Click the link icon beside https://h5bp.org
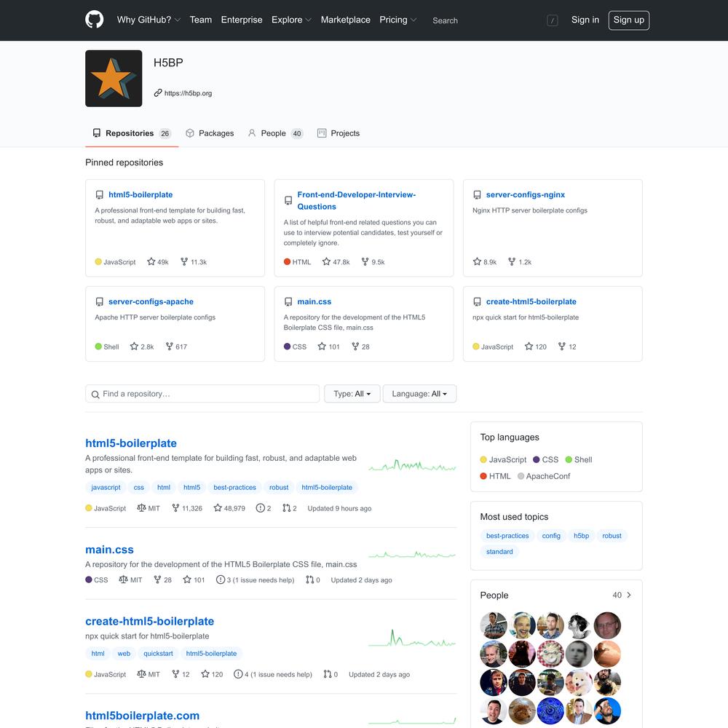Image resolution: width=728 pixels, height=728 pixels. point(158,93)
